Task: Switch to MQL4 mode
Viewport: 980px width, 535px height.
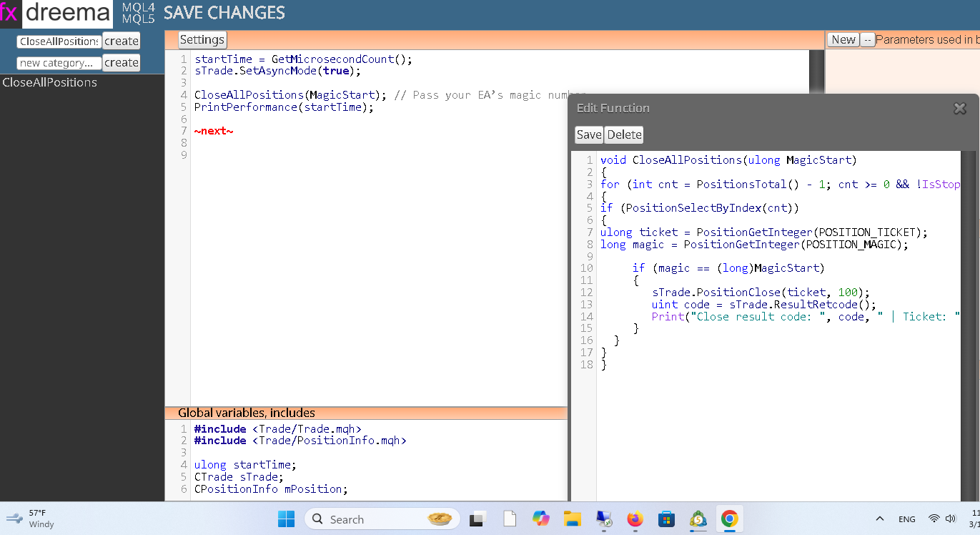Action: click(139, 7)
